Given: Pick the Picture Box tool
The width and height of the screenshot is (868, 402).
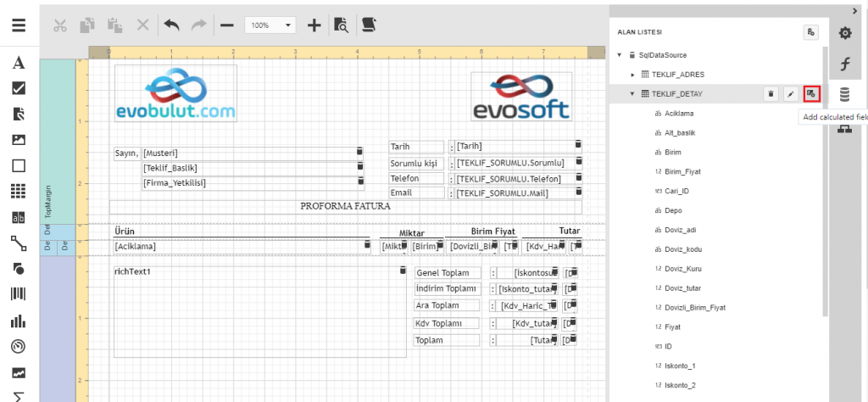Looking at the screenshot, I should point(19,140).
